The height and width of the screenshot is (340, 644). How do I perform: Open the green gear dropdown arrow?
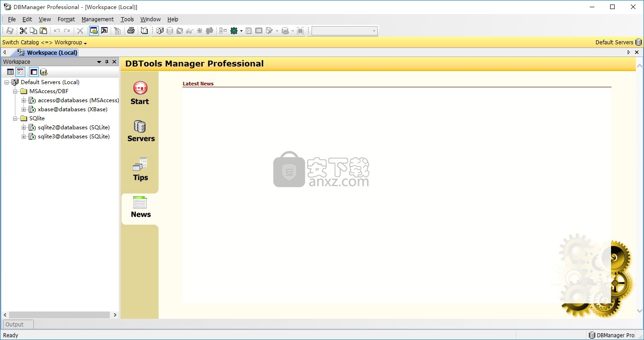click(x=241, y=31)
